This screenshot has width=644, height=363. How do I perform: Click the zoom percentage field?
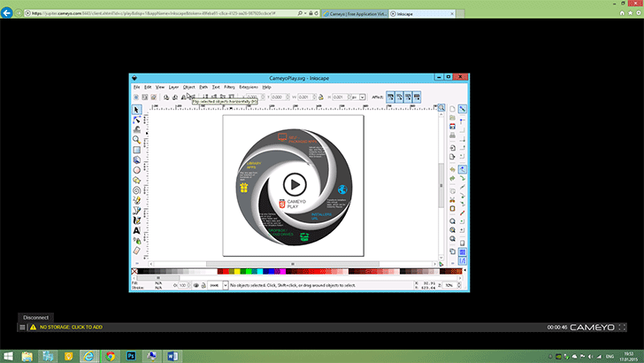coord(450,285)
